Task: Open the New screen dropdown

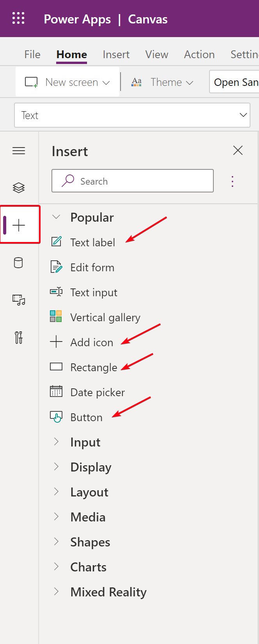Action: (67, 82)
